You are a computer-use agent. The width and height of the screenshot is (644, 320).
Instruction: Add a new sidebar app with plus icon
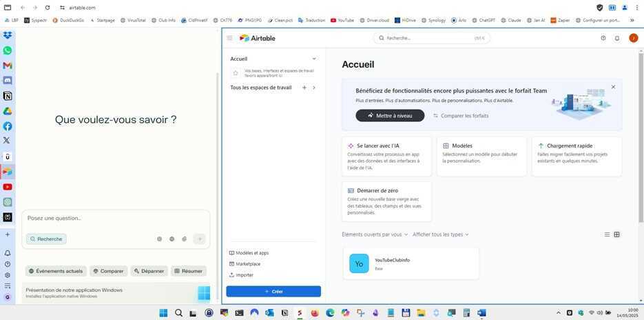click(8, 234)
